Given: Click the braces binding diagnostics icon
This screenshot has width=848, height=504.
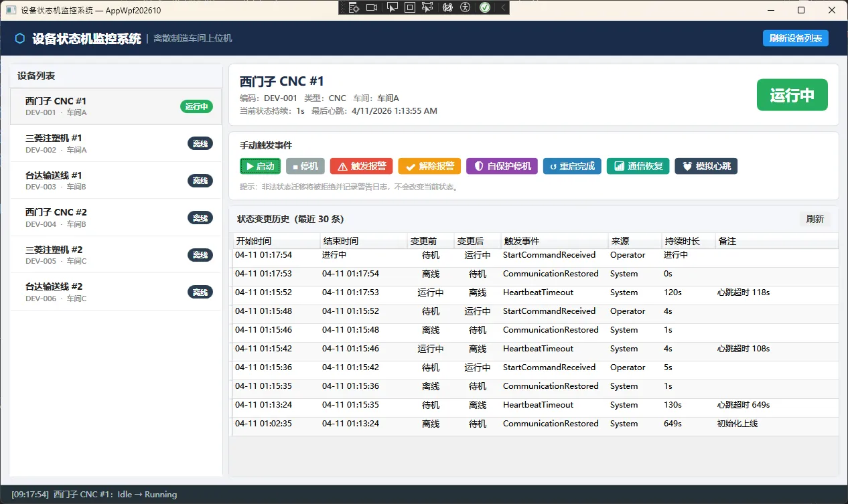Looking at the screenshot, I should coord(447,7).
